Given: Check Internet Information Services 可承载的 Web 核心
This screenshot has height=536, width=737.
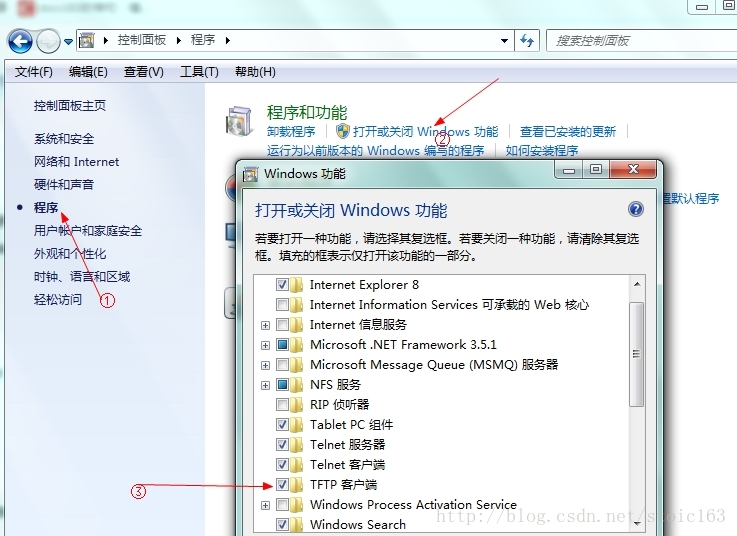Looking at the screenshot, I should pos(282,305).
